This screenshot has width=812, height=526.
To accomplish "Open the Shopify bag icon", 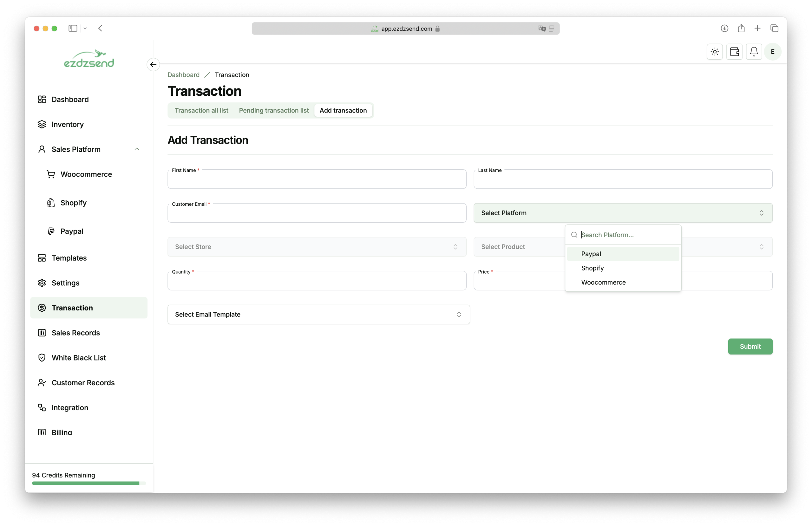I will pyautogui.click(x=50, y=202).
